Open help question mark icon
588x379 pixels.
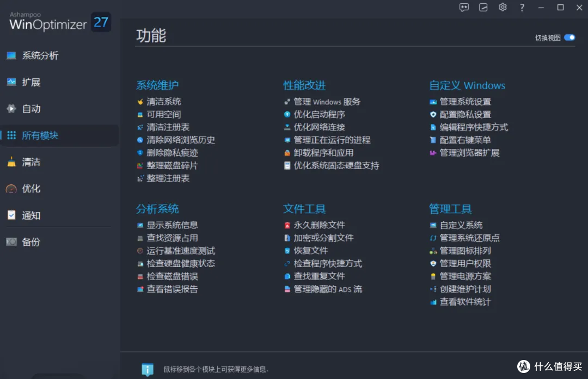click(x=522, y=8)
